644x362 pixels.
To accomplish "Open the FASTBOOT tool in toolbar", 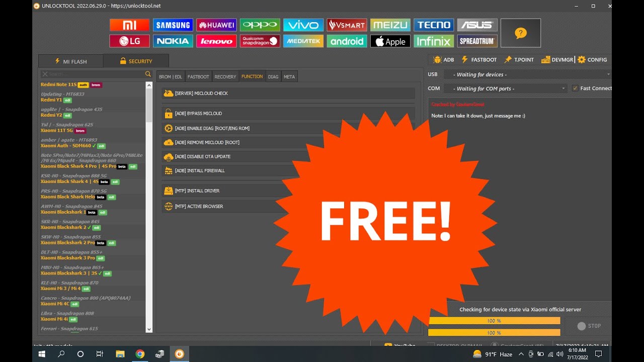I will pos(478,59).
